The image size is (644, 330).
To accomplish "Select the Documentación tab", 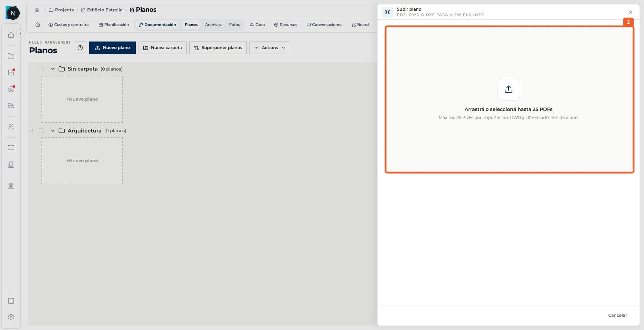I will point(158,25).
